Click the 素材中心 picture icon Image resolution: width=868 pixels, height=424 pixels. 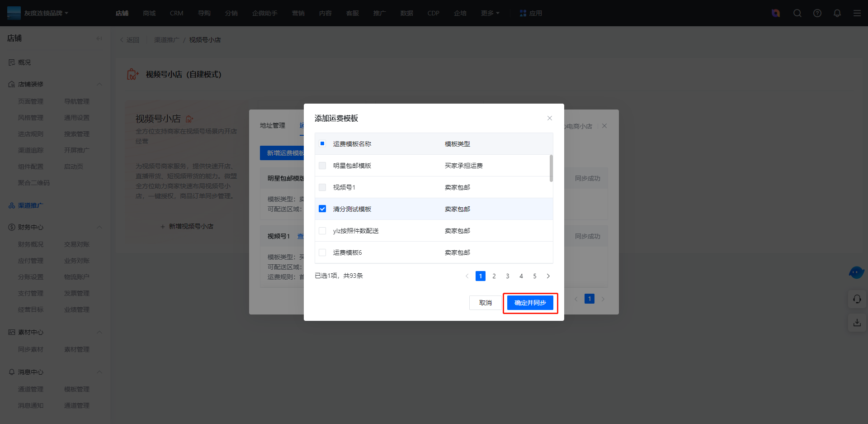point(12,332)
